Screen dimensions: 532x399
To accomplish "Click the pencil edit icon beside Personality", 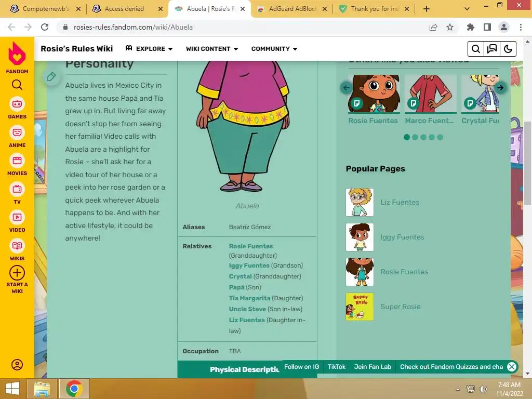I will click(x=51, y=77).
